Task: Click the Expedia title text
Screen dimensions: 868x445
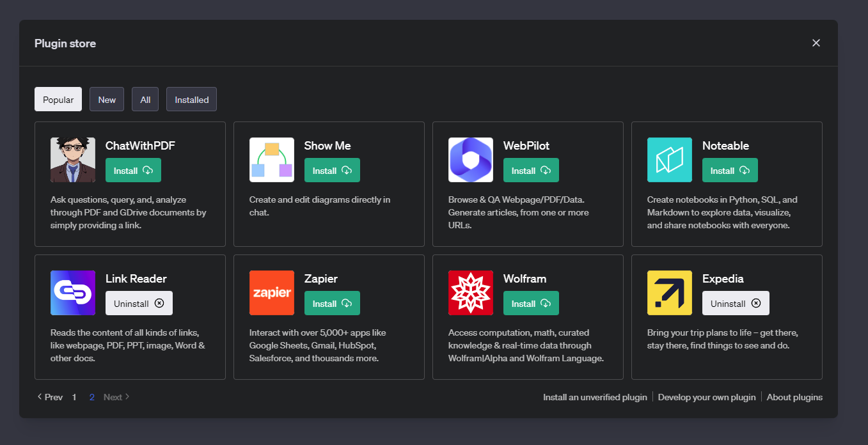Action: click(x=723, y=279)
